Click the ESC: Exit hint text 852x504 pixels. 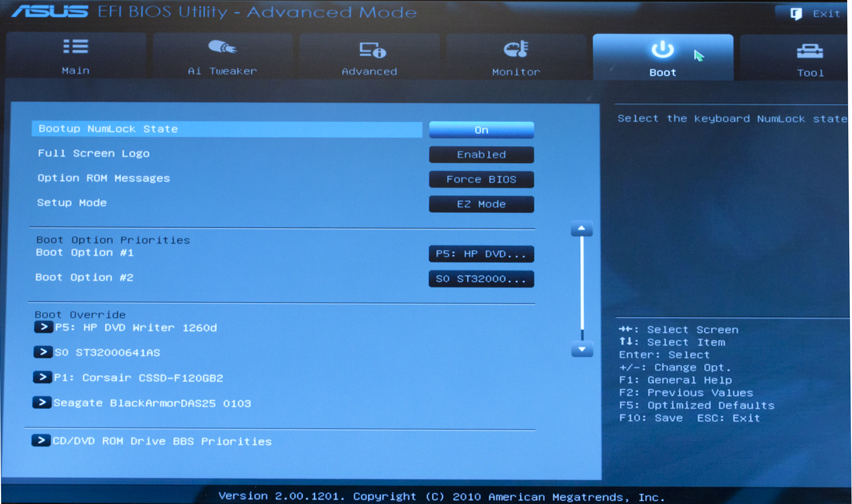coord(729,418)
